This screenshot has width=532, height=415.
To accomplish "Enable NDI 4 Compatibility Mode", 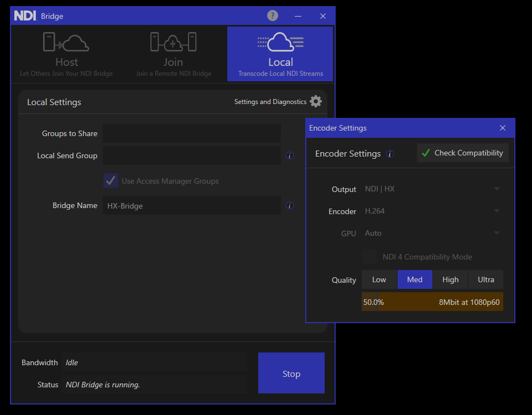I will coord(369,257).
